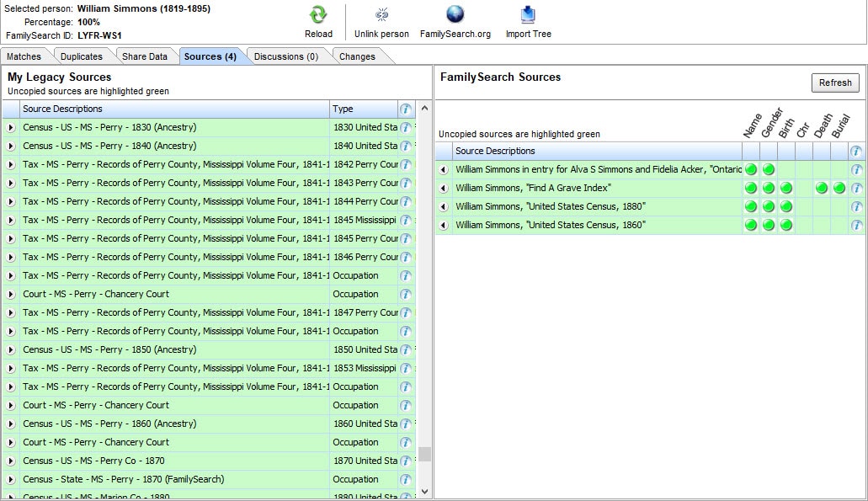Click Legacy sources scrollbar down arrow
Image resolution: width=868 pixels, height=501 pixels.
pos(424,492)
